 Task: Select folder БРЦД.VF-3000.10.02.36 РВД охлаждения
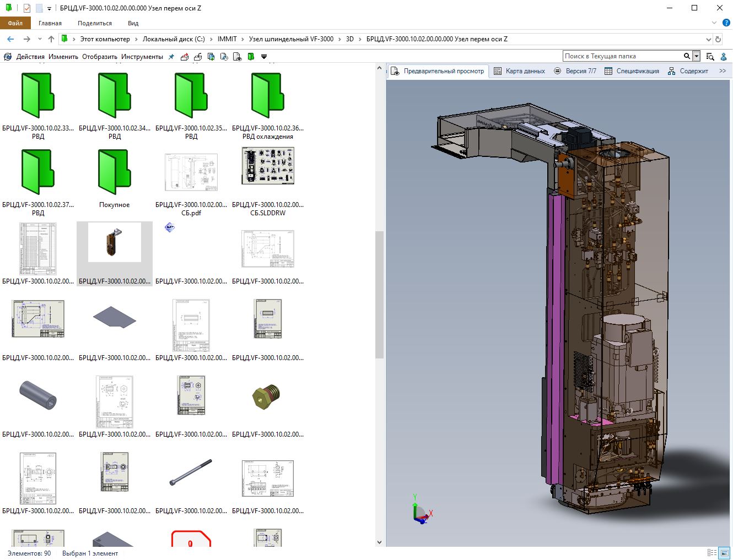tap(268, 104)
